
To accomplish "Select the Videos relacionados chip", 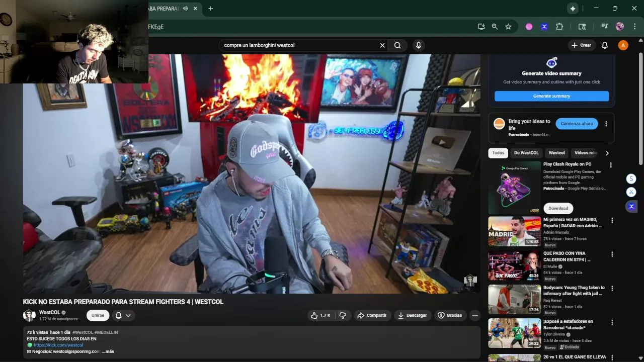I will pyautogui.click(x=585, y=153).
